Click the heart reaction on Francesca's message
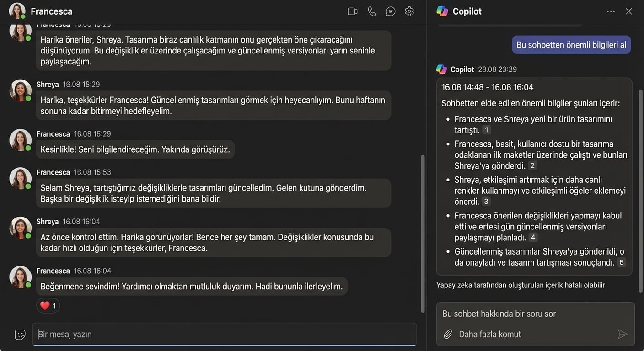644x351 pixels. (48, 305)
